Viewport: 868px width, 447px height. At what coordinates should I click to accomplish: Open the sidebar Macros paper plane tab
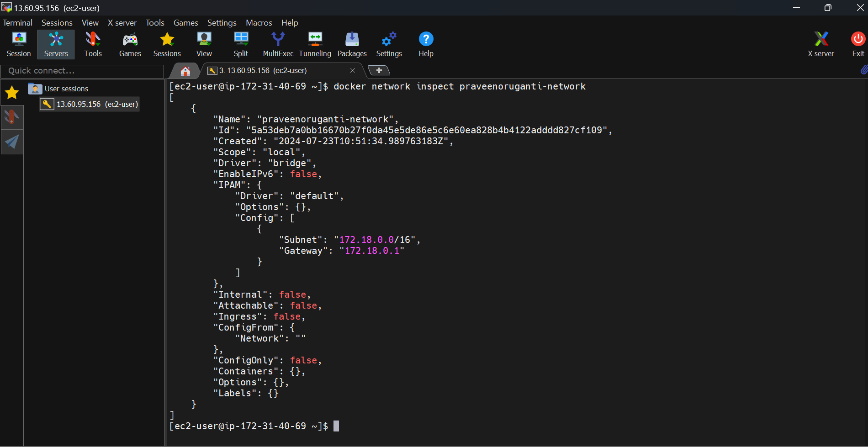click(x=12, y=142)
